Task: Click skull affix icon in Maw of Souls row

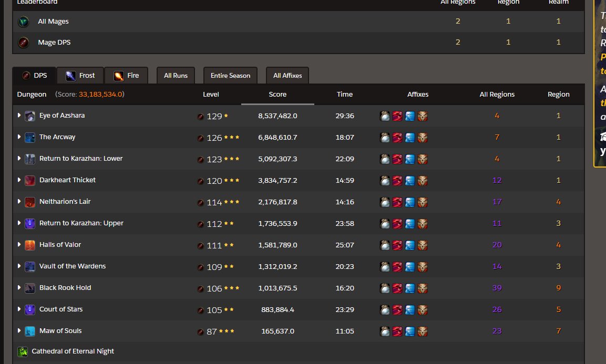Action: (423, 331)
